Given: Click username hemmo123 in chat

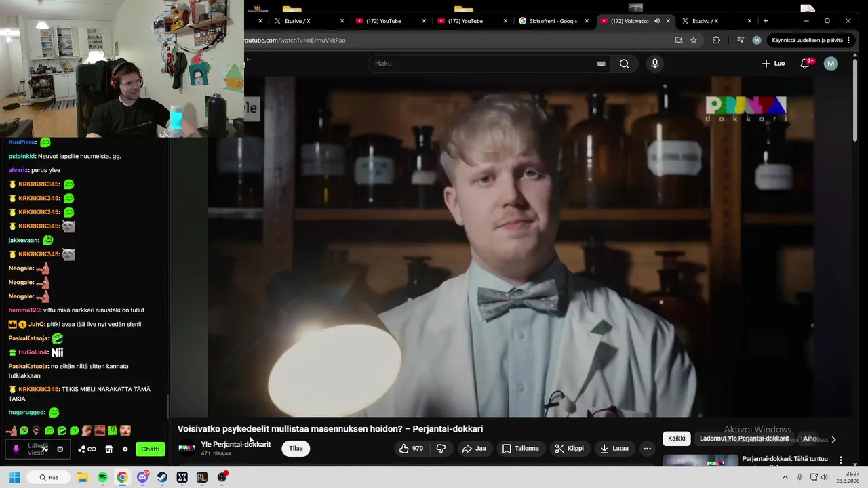Looking at the screenshot, I should coord(24,310).
